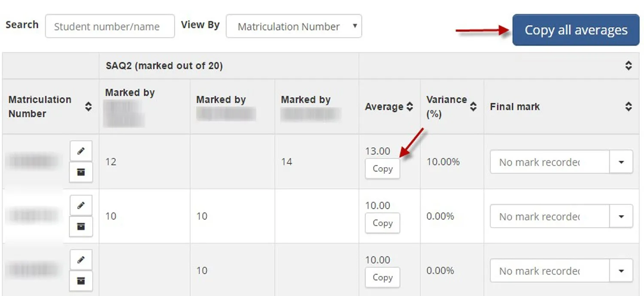Click Copy button in third student row
The width and height of the screenshot is (644, 296).
point(382,278)
